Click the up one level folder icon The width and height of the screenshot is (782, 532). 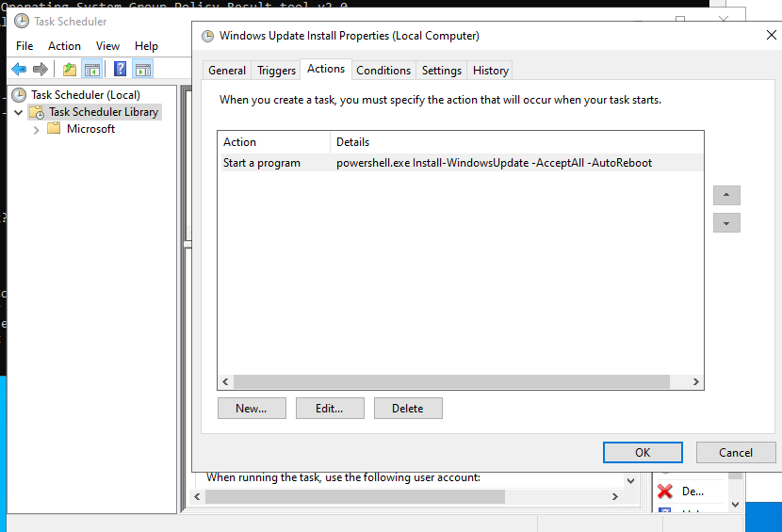(70, 69)
